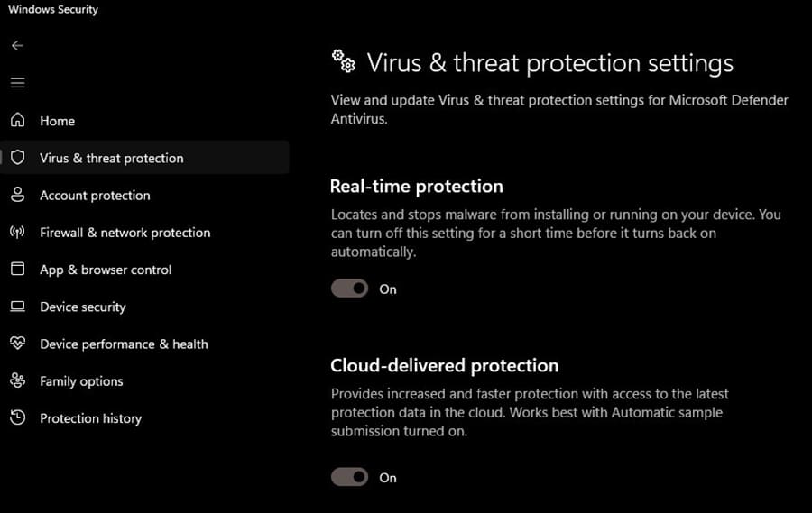The width and height of the screenshot is (812, 513).
Task: Click the Device performance heart icon
Action: tap(17, 344)
